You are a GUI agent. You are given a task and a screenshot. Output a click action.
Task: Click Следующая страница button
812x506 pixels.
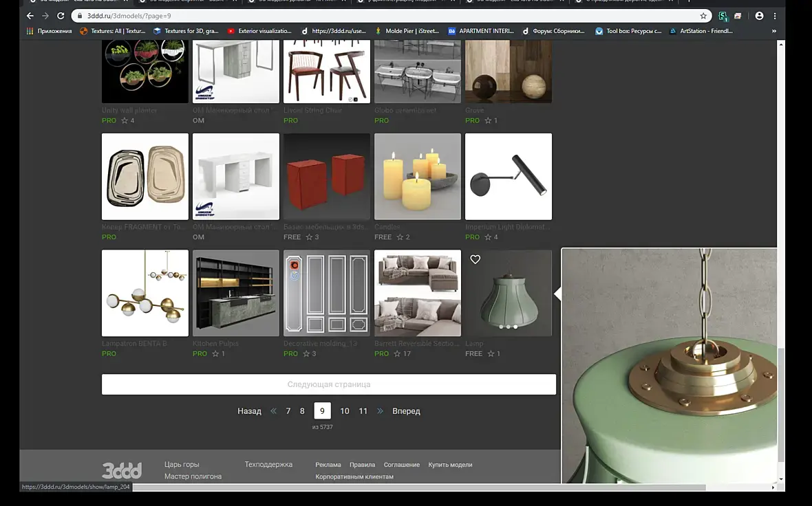pyautogui.click(x=329, y=384)
